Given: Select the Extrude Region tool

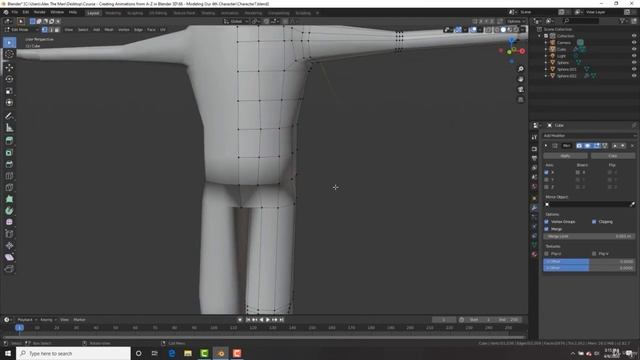Looking at the screenshot, I should (x=9, y=140).
